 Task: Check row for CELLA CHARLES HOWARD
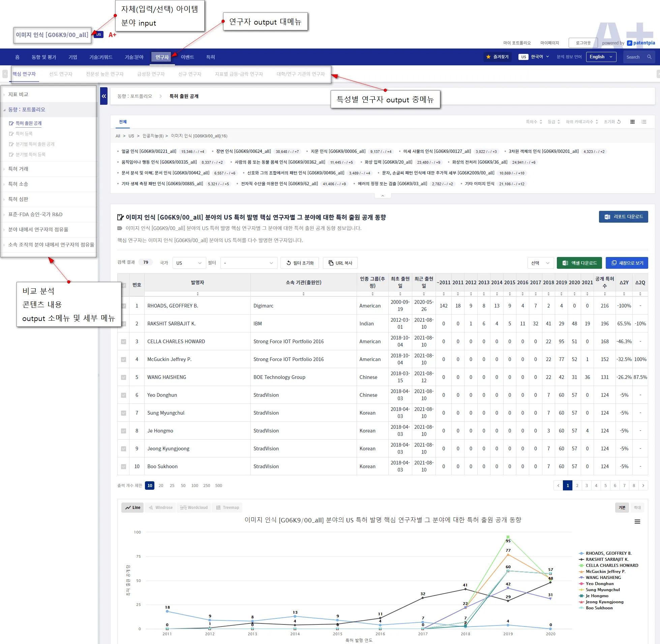[x=123, y=342]
